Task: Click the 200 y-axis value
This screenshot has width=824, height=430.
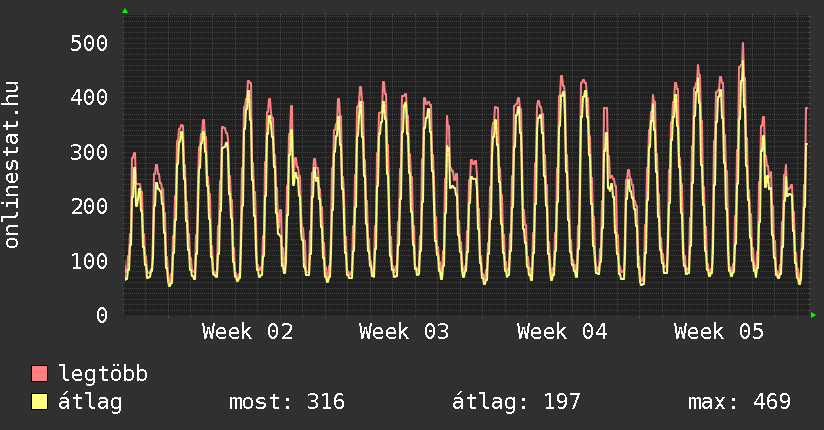Action: pos(89,207)
